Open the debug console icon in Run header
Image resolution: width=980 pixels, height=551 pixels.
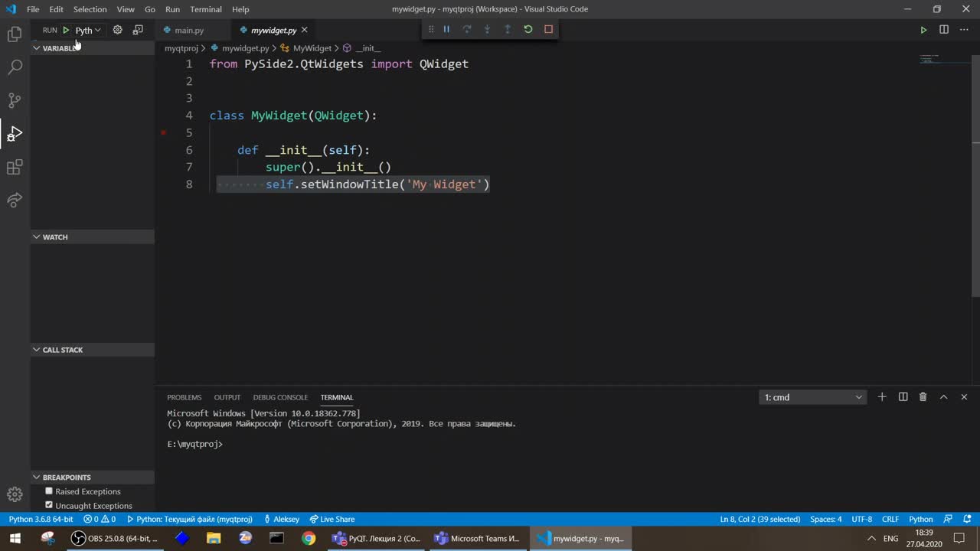coord(138,30)
